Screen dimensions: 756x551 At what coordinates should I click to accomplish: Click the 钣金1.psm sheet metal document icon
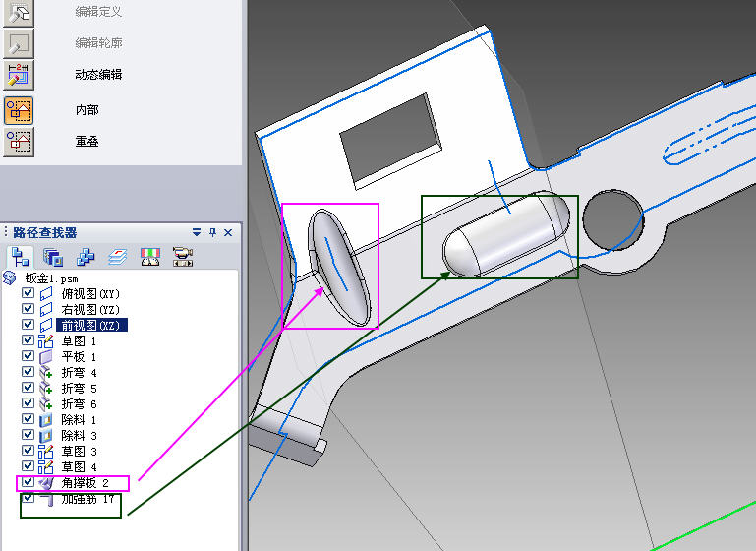point(10,277)
